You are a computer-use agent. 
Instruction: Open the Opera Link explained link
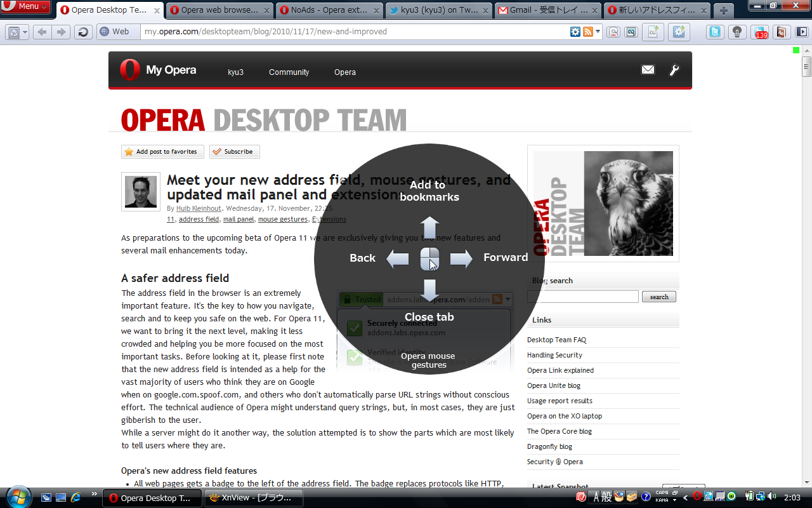pyautogui.click(x=560, y=370)
